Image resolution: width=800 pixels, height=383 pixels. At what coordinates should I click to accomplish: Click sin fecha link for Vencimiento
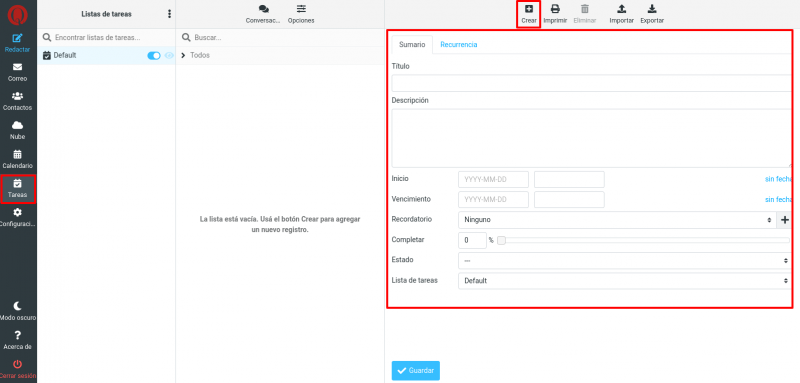[778, 199]
